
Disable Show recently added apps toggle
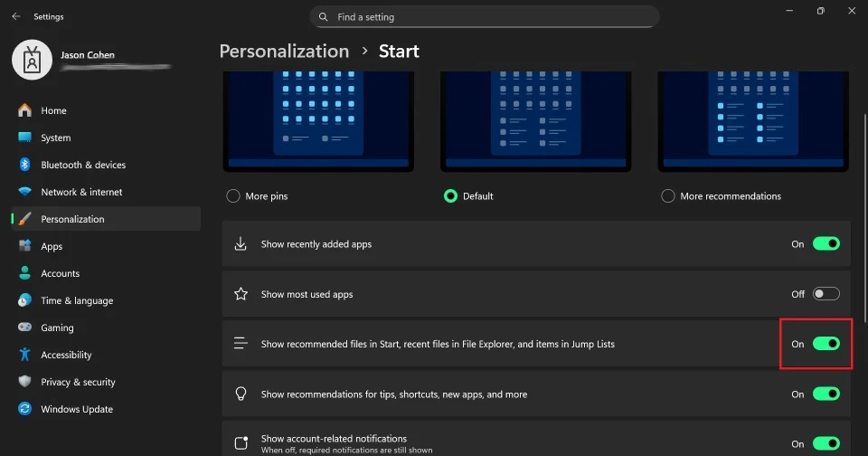826,243
